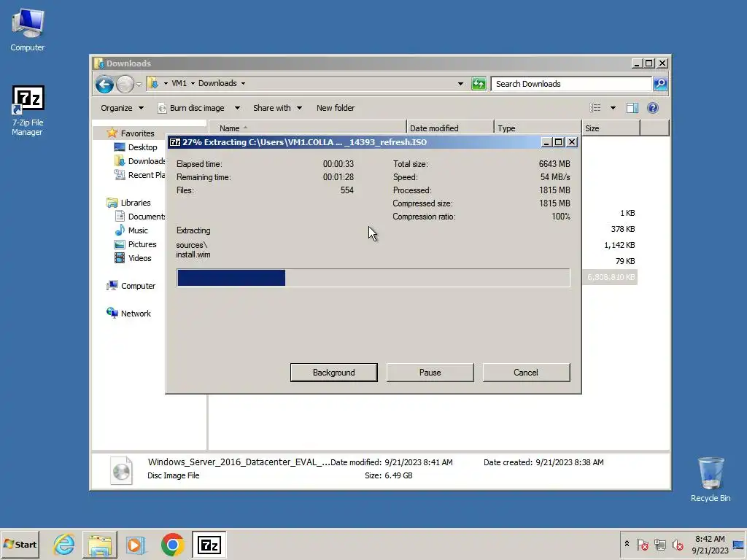
Task: Click the extraction progress bar
Action: (x=373, y=278)
